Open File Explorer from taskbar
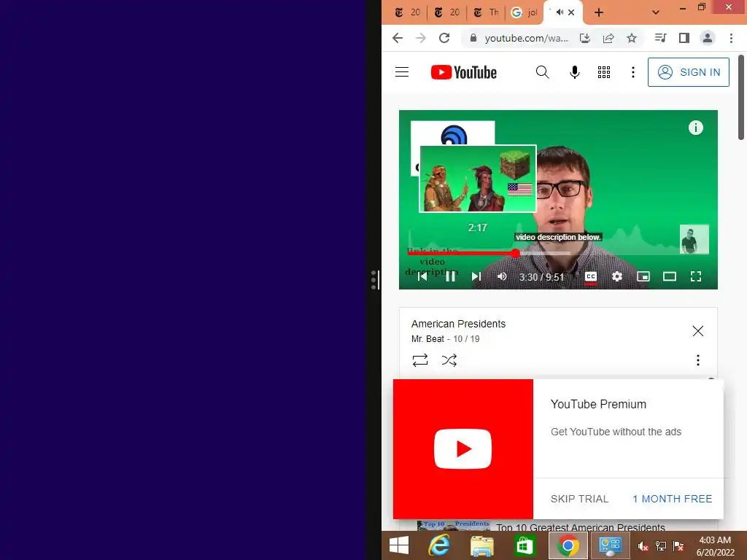Image resolution: width=747 pixels, height=560 pixels. pos(481,545)
